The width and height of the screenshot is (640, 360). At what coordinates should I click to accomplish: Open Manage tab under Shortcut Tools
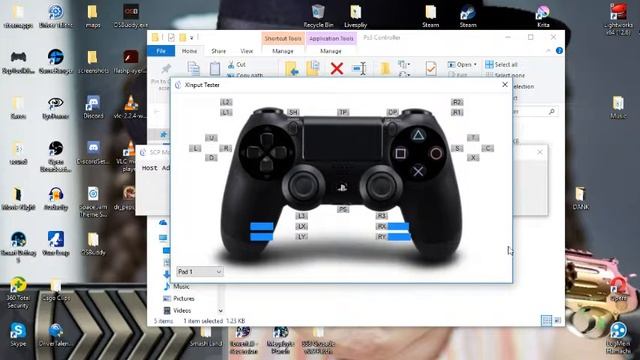coord(282,51)
